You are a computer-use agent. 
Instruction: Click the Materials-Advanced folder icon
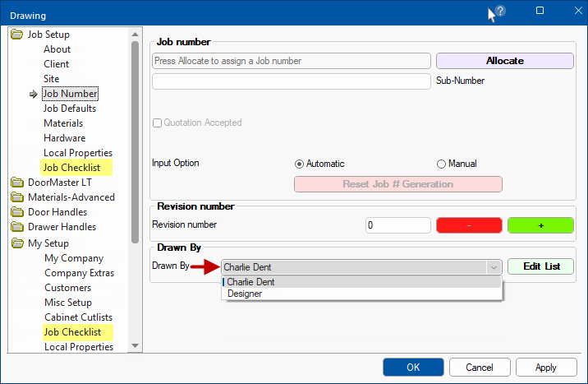(x=17, y=197)
